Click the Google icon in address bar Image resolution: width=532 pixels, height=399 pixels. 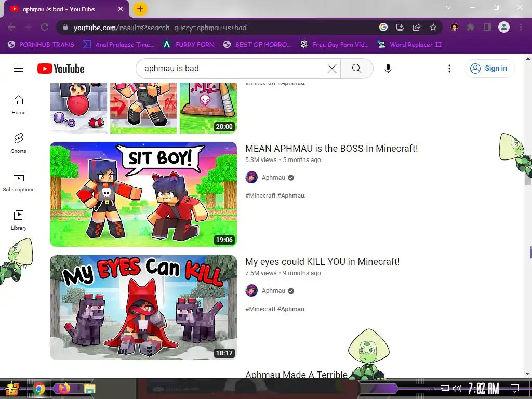tap(383, 27)
